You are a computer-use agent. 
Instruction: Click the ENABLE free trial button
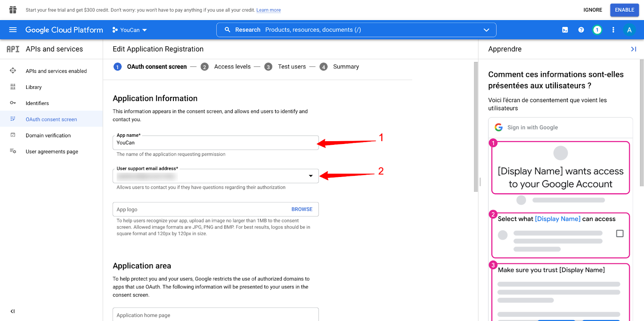click(624, 10)
